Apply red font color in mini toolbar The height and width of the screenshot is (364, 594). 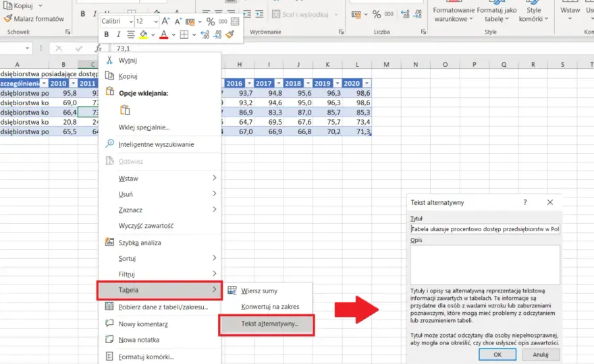[x=163, y=34]
